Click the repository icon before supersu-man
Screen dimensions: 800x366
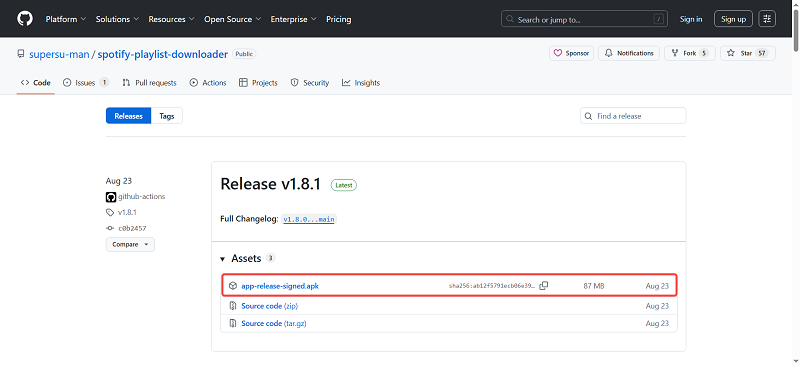pyautogui.click(x=21, y=54)
